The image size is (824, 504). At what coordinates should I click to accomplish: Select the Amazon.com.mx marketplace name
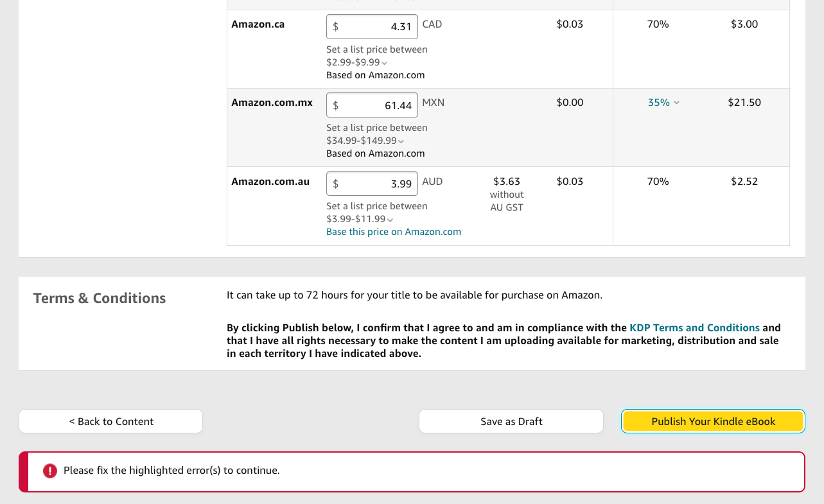(272, 103)
